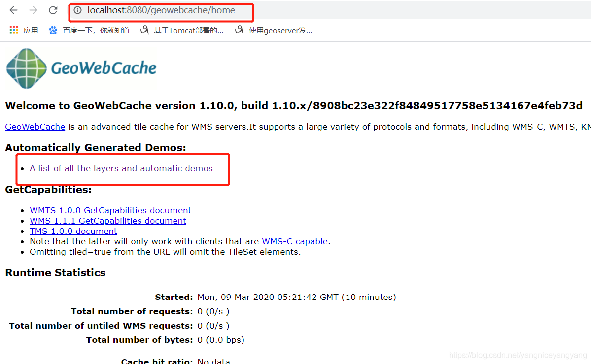Screen dimensions: 591x364
Task: Open the TMS 1.0.0 document
Action: 73,231
